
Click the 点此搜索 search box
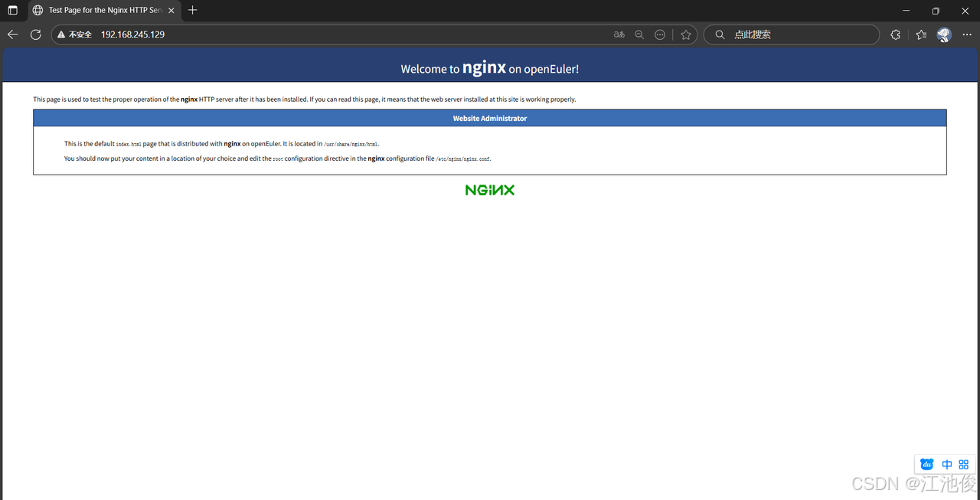[x=792, y=34]
